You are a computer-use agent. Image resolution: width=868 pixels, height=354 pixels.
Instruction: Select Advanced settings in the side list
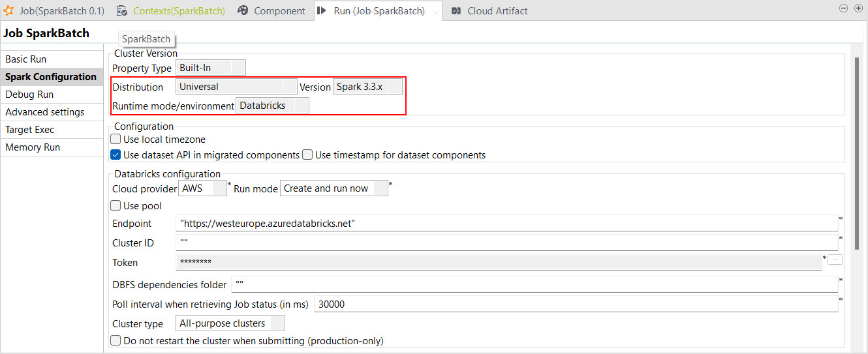[x=44, y=112]
